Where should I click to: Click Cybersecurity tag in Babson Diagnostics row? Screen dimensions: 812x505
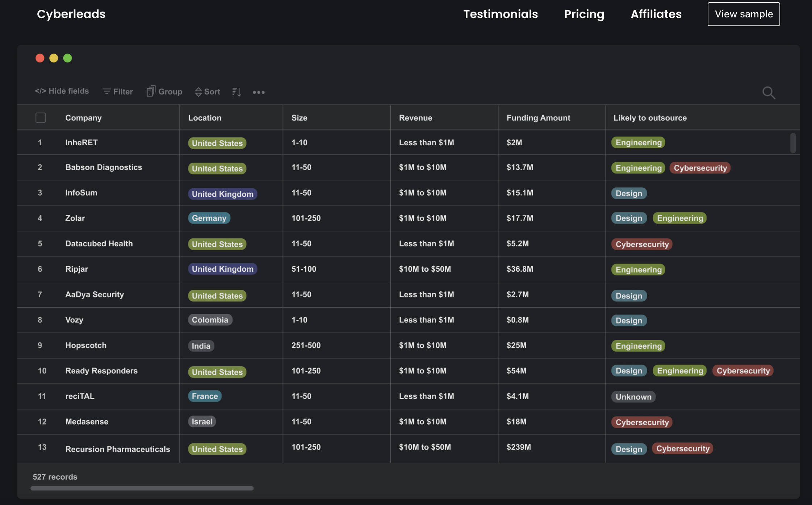pos(700,168)
